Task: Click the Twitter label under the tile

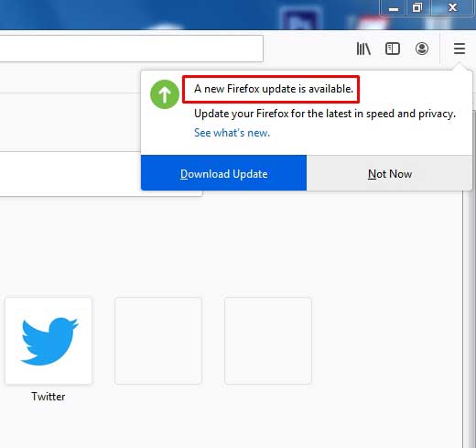Action: tap(49, 397)
